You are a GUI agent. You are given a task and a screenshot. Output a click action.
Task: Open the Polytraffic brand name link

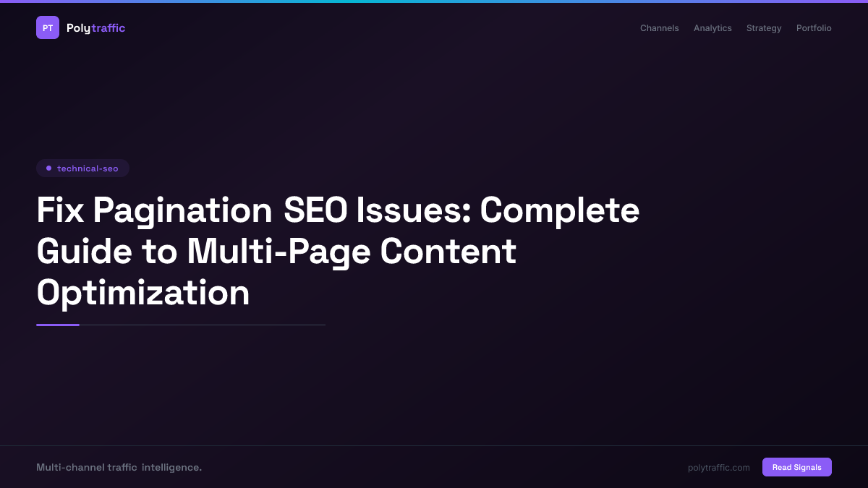pyautogui.click(x=95, y=28)
